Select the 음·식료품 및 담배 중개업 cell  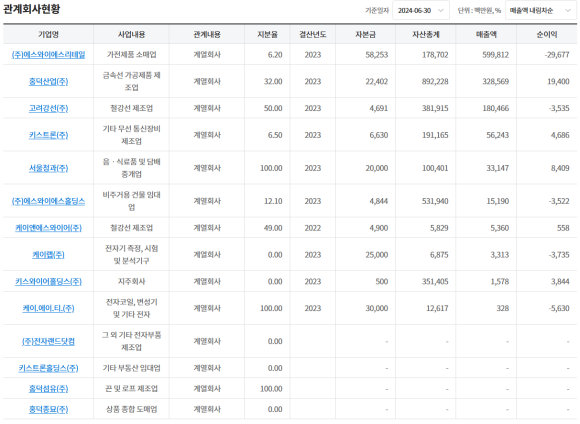131,168
